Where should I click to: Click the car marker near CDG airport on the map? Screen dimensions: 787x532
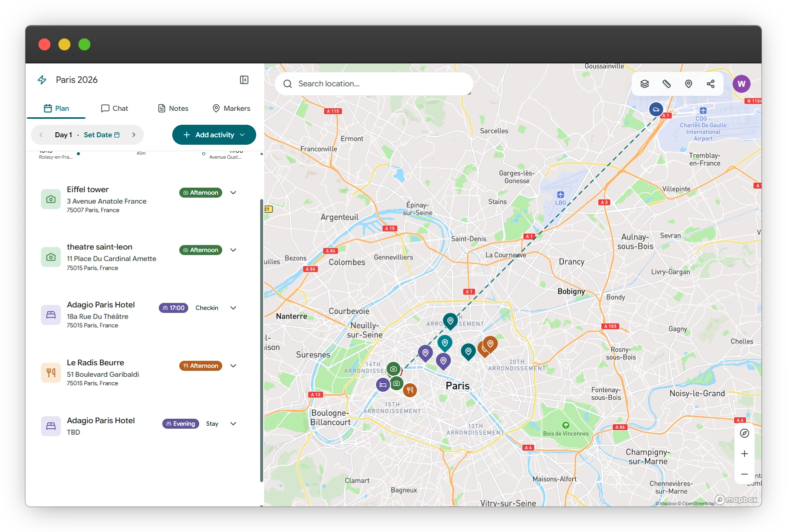[656, 109]
